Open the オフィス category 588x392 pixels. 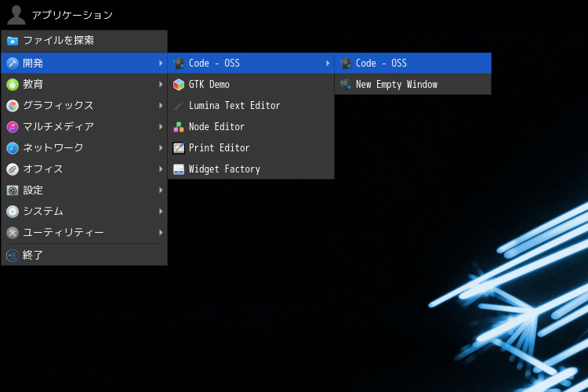click(x=85, y=169)
